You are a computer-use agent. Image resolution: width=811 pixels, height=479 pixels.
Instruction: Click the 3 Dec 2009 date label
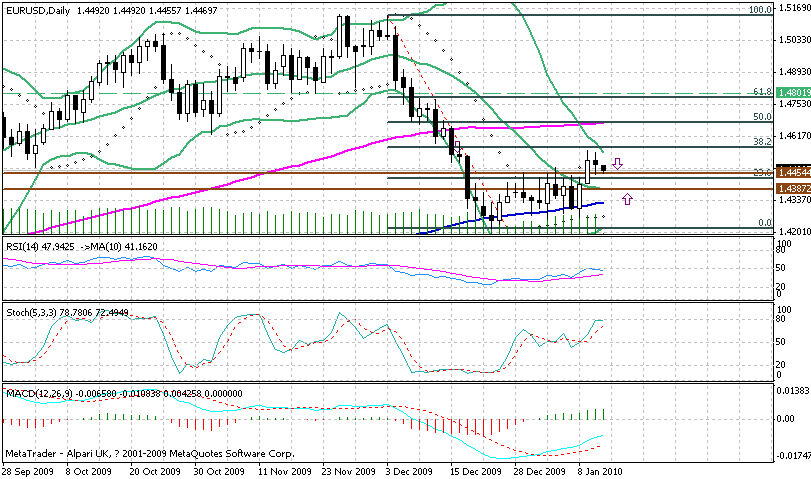(x=409, y=471)
